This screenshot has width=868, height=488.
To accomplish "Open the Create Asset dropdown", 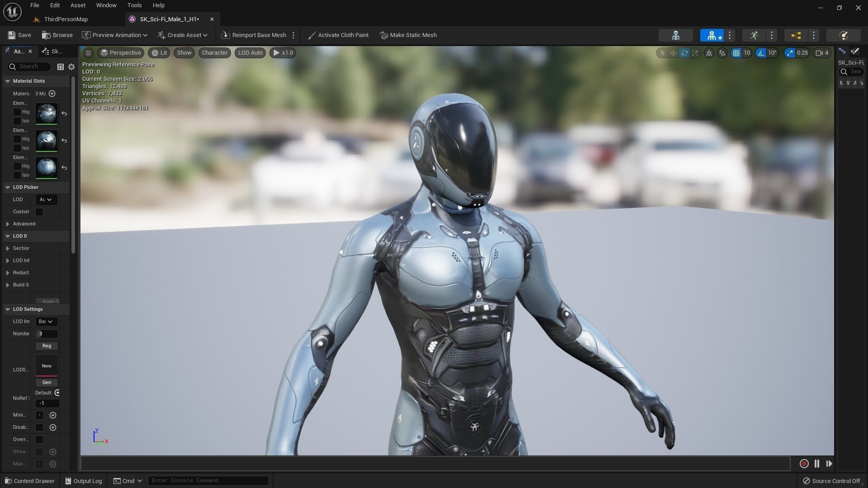I will click(x=182, y=35).
